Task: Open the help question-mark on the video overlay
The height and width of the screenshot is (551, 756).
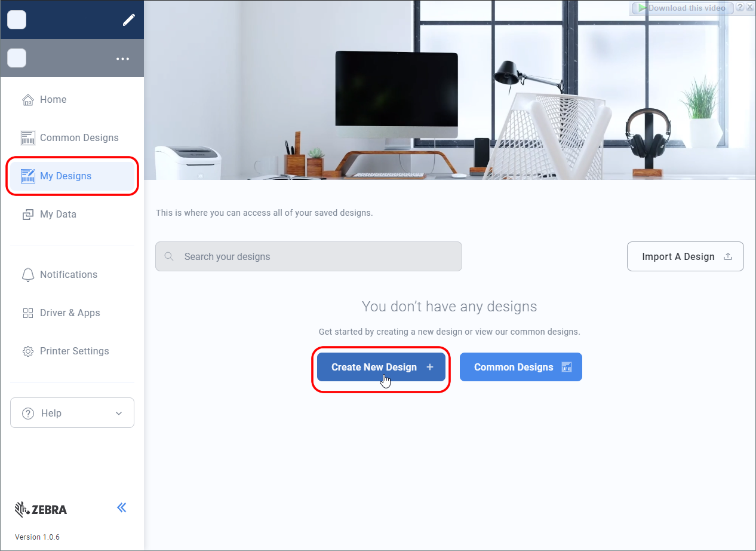Action: pos(740,8)
